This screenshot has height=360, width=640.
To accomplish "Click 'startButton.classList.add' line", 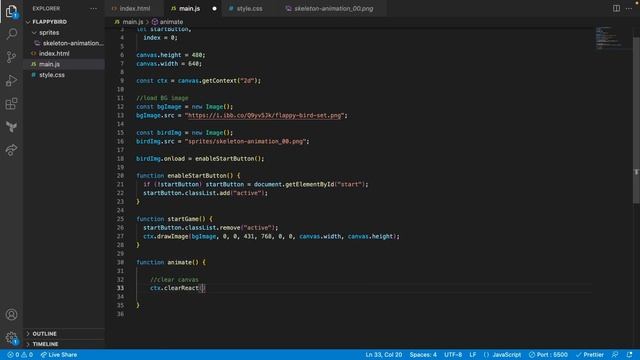I will (x=205, y=193).
